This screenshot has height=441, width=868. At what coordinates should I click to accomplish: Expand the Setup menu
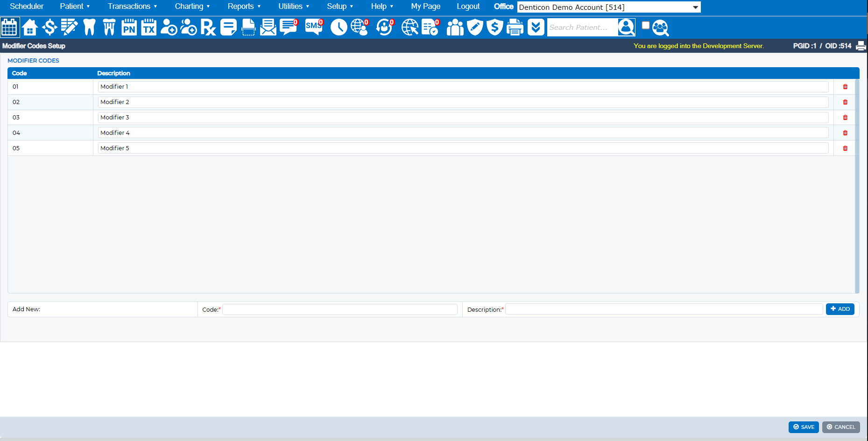point(340,7)
